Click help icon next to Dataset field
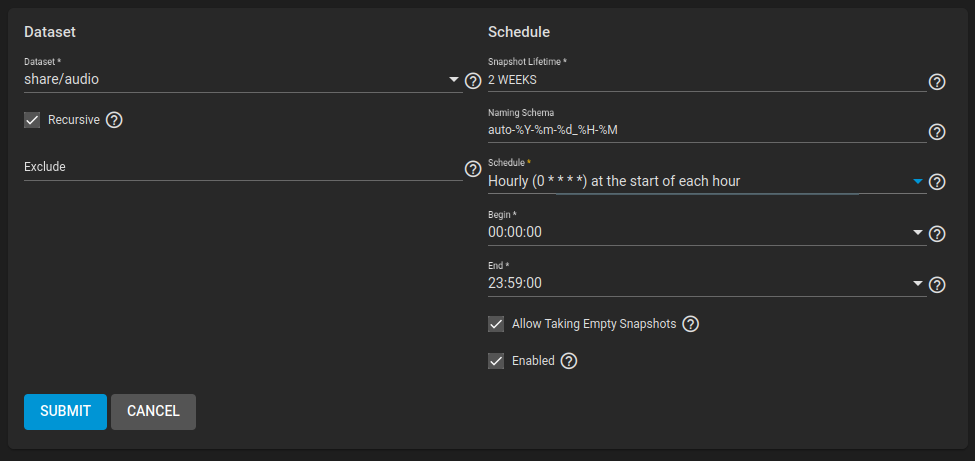 (473, 81)
